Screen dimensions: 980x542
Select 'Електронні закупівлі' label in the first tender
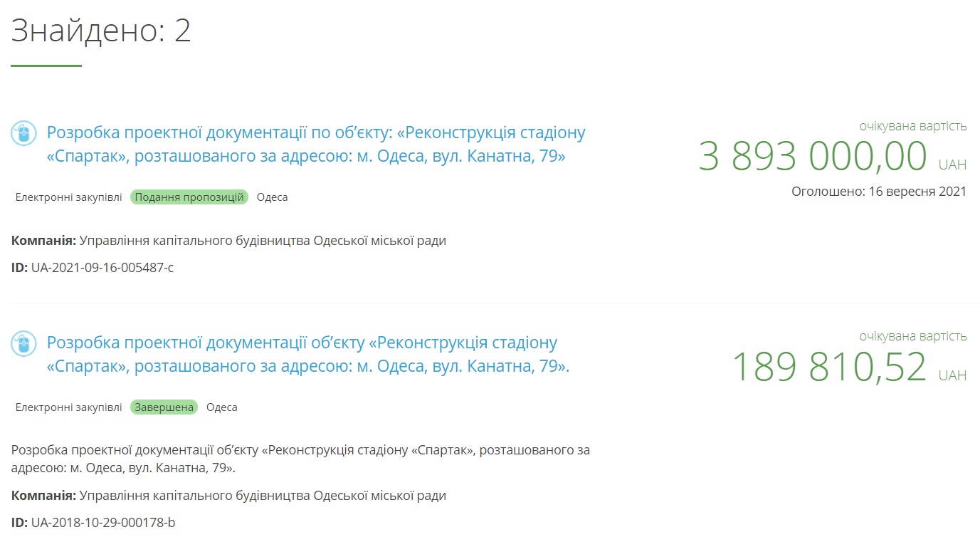(x=68, y=197)
